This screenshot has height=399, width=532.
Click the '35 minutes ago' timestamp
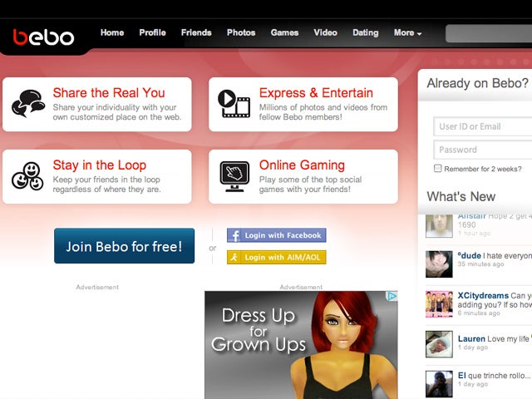point(480,264)
